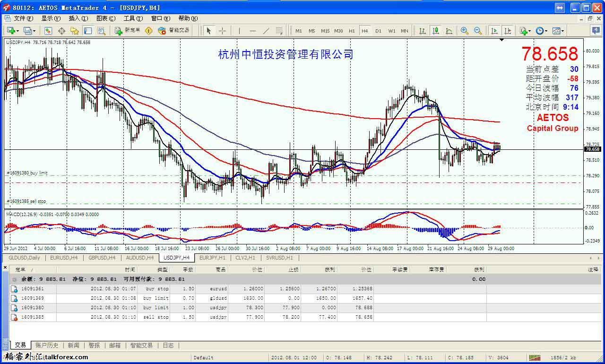The image size is (605, 364).
Task: Switch chart to line chart display
Action: (449, 31)
